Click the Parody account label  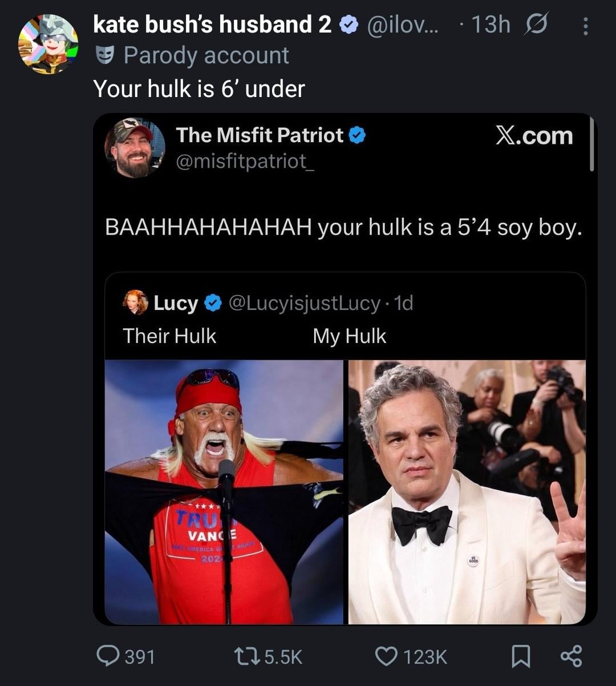point(206,55)
